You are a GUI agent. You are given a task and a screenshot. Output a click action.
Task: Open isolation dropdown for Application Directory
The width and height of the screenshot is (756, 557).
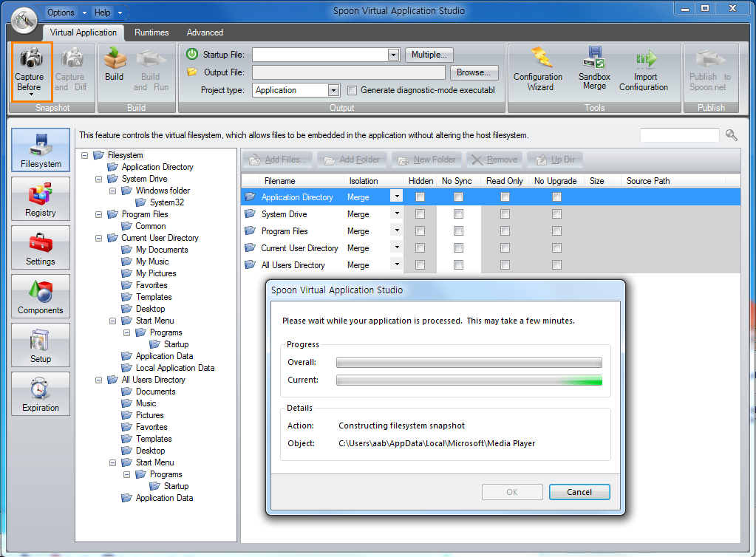tap(397, 196)
